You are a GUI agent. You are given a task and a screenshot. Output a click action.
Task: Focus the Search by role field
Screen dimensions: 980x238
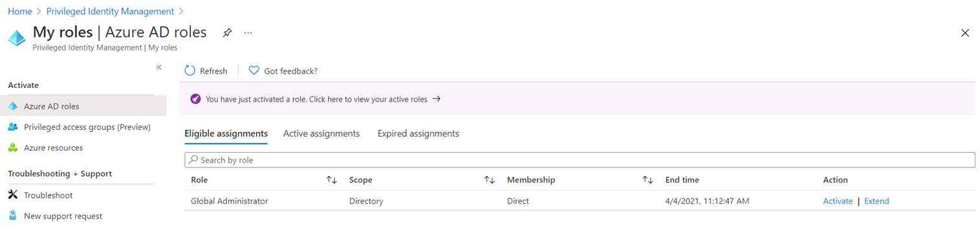point(580,160)
